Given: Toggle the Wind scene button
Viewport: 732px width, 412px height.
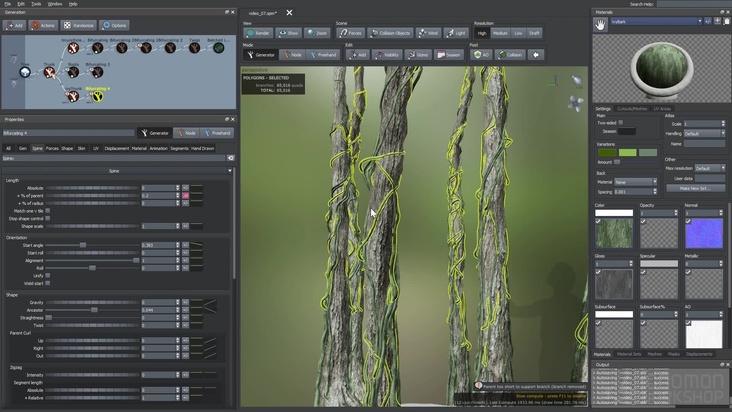Looking at the screenshot, I should (x=428, y=33).
